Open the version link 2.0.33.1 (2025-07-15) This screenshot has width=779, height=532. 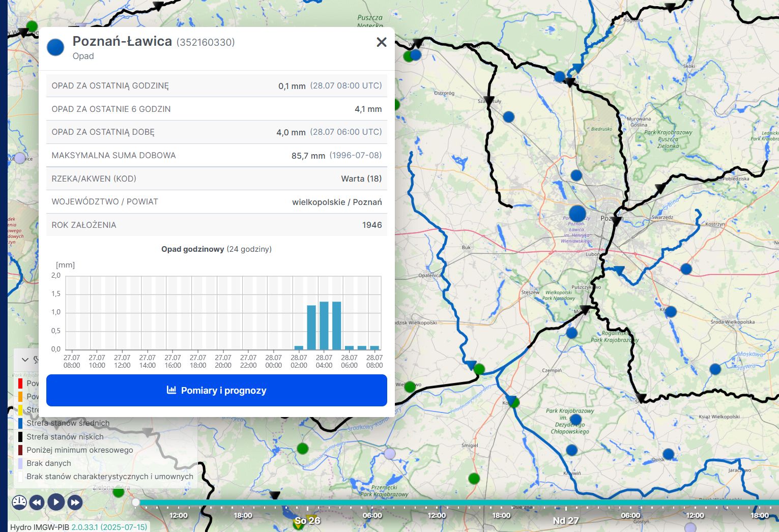[109, 527]
